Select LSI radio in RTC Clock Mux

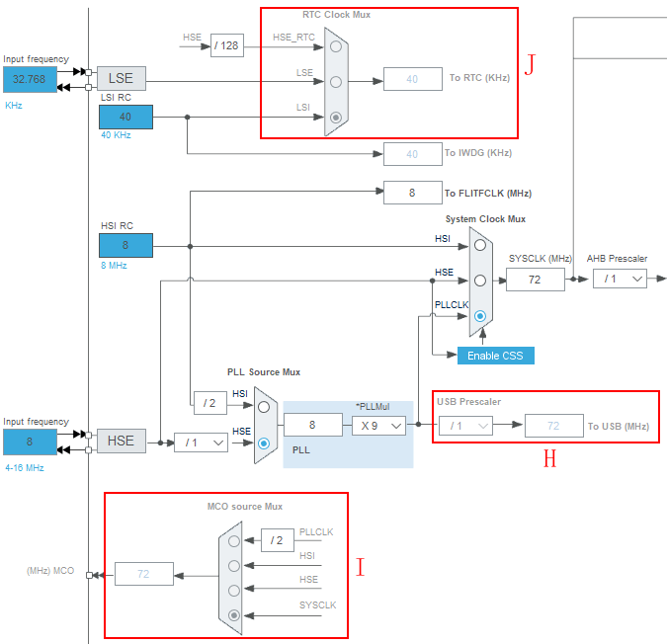pyautogui.click(x=336, y=118)
